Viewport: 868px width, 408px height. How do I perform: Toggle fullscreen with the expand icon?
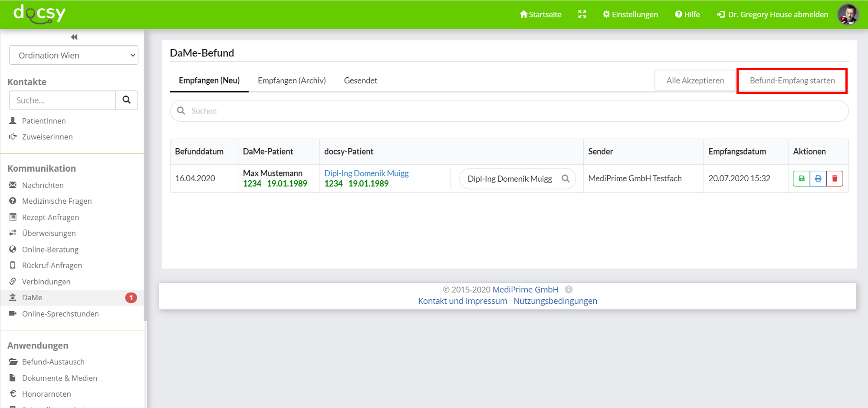[x=582, y=14]
